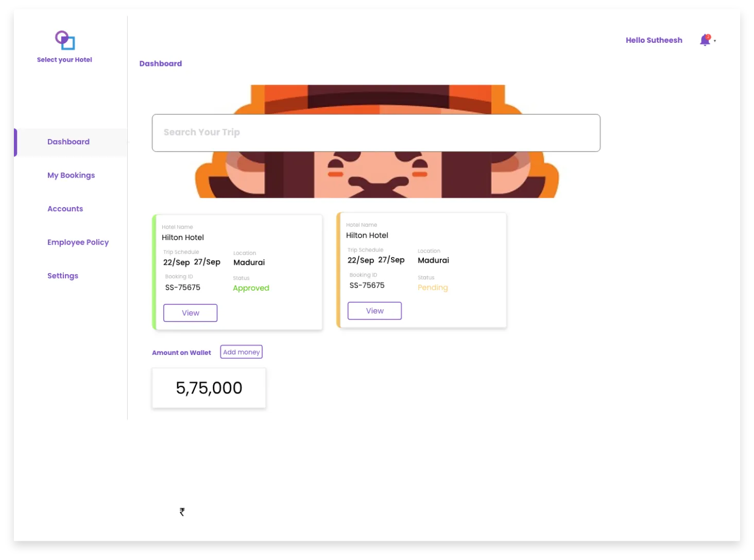The image size is (754, 560).
Task: Open the Accounts sidebar item
Action: (x=65, y=209)
